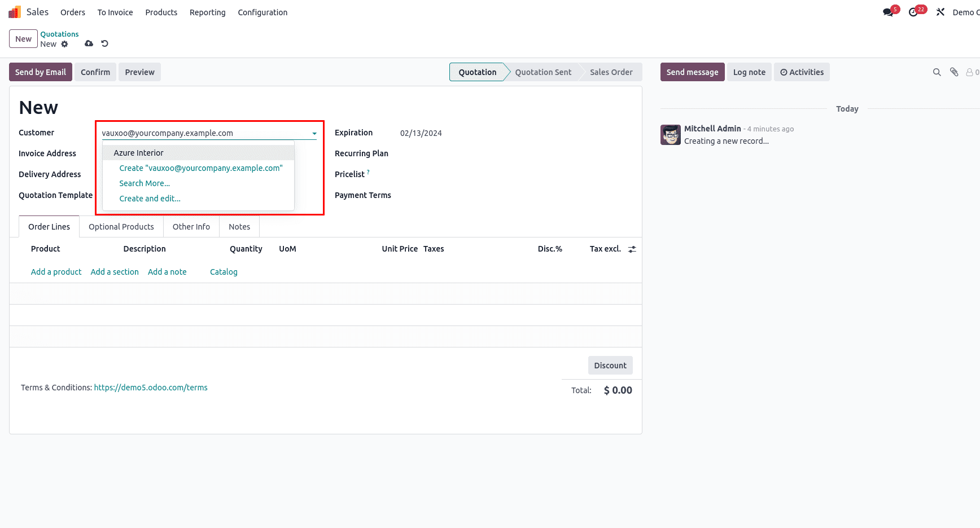Click the Preview button
980x528 pixels.
pos(139,72)
